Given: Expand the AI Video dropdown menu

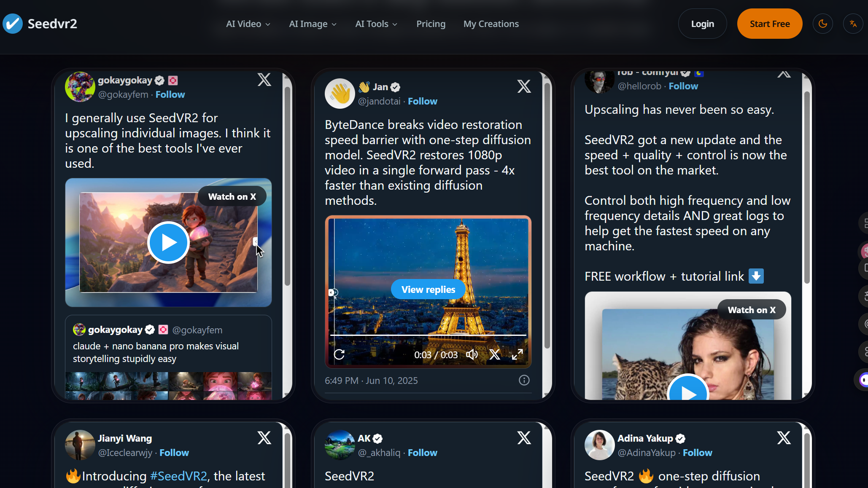Looking at the screenshot, I should click(x=248, y=24).
